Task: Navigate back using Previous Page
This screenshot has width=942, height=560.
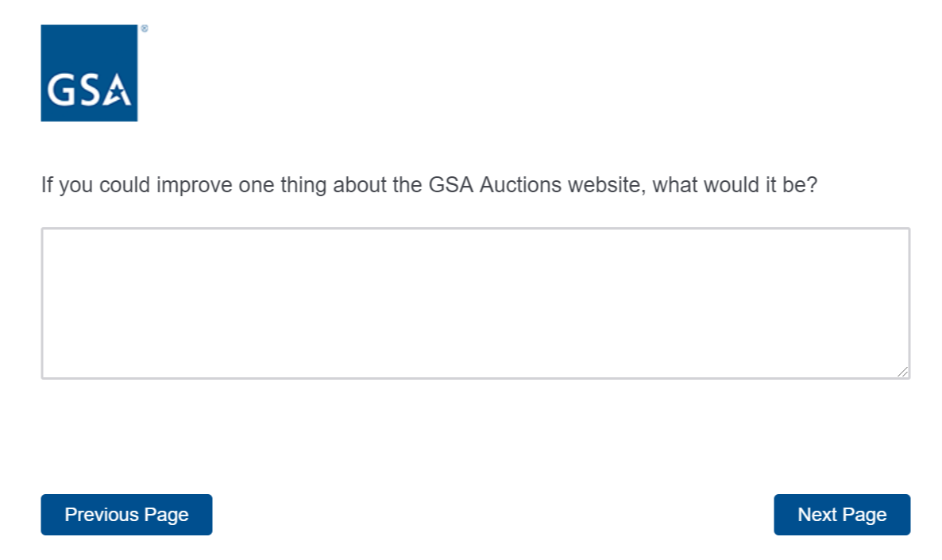Action: [126, 515]
